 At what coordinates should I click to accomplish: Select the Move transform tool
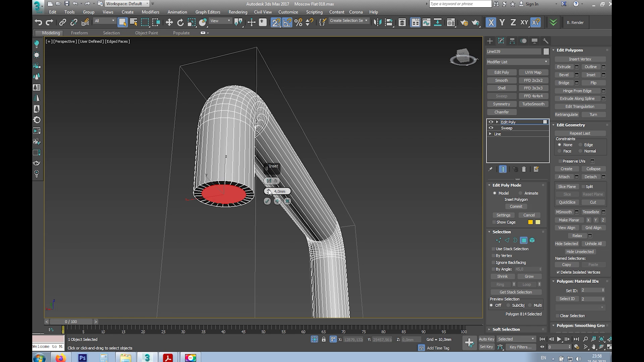(169, 22)
